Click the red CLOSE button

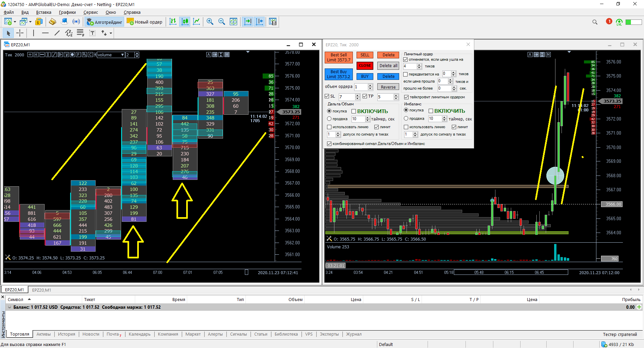(365, 66)
